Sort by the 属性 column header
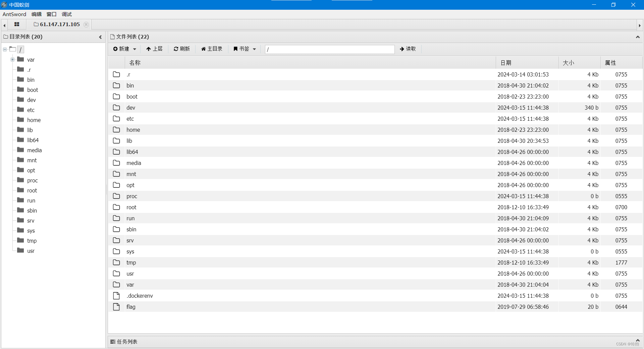The height and width of the screenshot is (349, 644). (621, 63)
